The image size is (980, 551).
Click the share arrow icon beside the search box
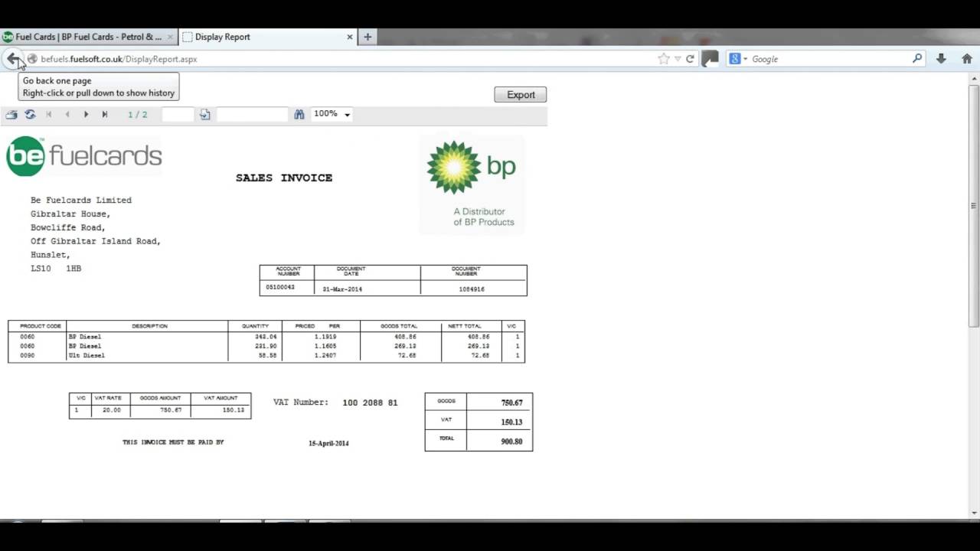[x=710, y=59]
